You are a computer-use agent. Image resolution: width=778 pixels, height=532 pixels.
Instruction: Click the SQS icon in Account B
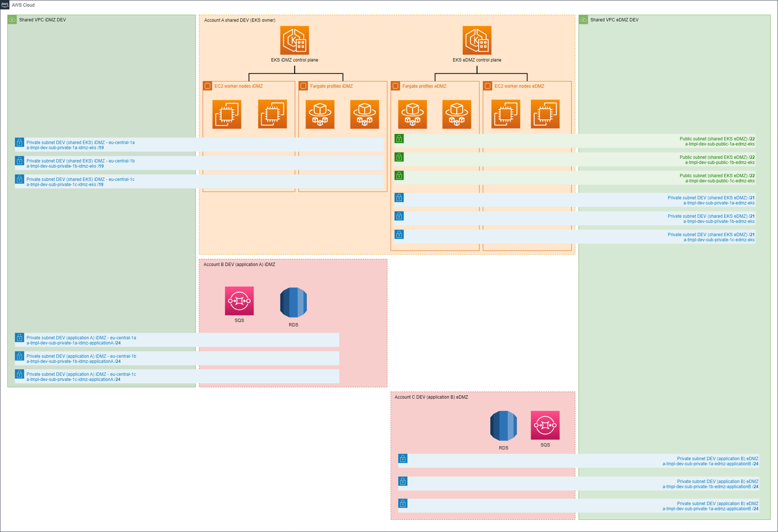(239, 301)
